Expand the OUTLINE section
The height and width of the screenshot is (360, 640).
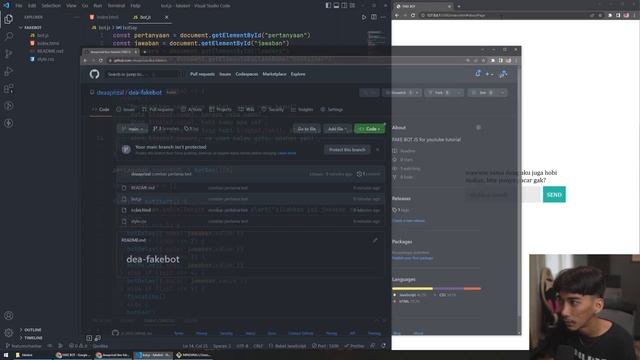[31, 329]
